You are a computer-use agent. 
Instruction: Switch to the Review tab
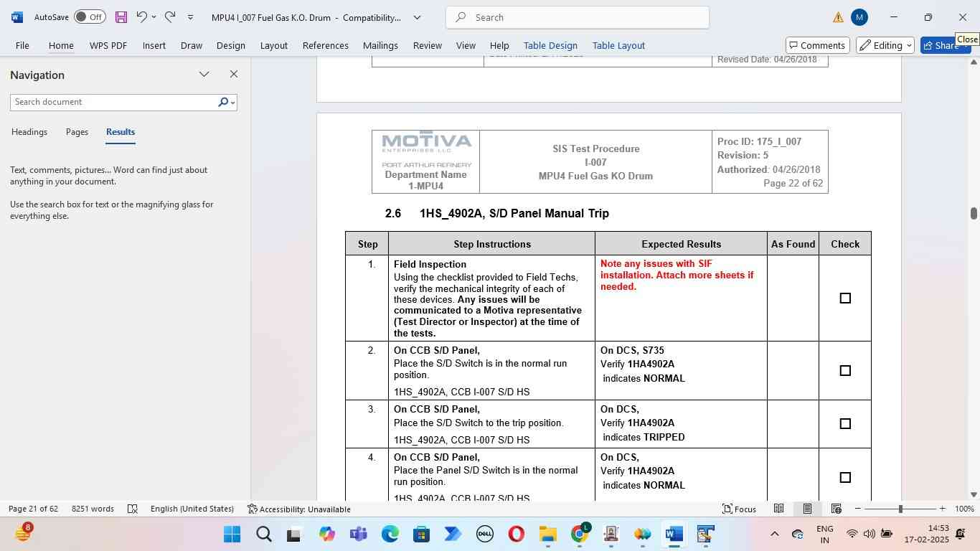[428, 45]
